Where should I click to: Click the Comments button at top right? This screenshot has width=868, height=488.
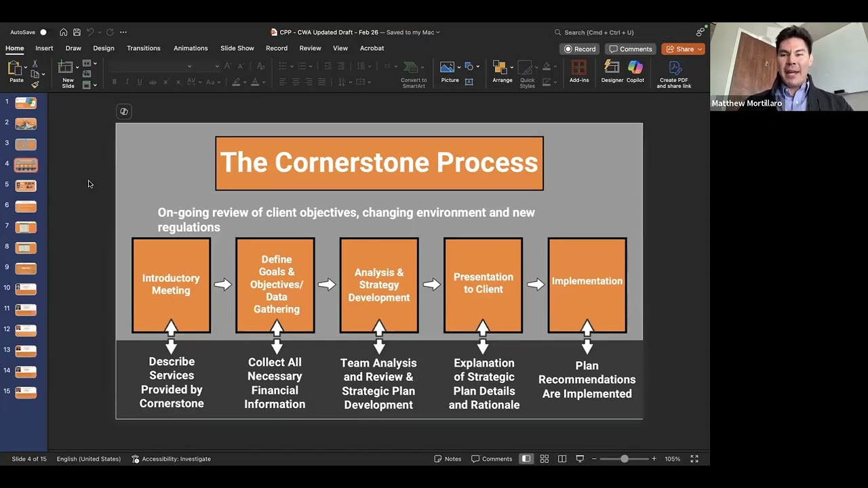coord(631,49)
